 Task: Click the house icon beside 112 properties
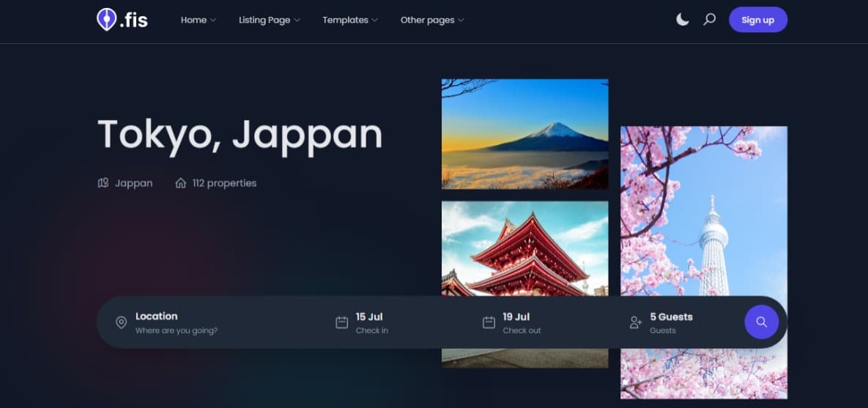[180, 182]
